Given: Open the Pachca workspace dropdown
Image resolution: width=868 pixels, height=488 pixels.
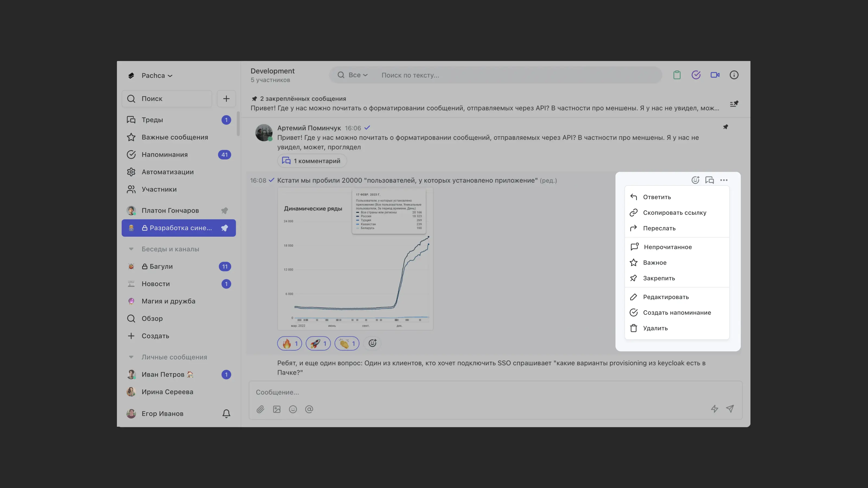Looking at the screenshot, I should [157, 76].
